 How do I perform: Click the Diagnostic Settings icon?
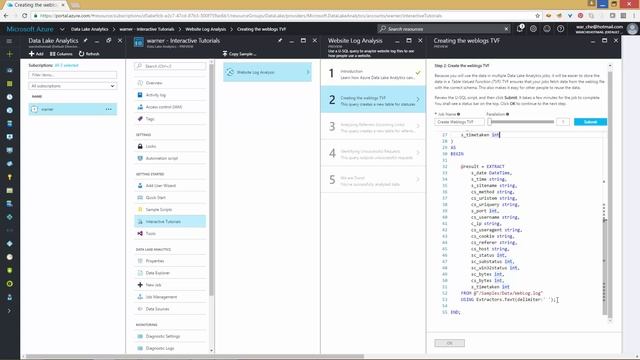pos(140,336)
